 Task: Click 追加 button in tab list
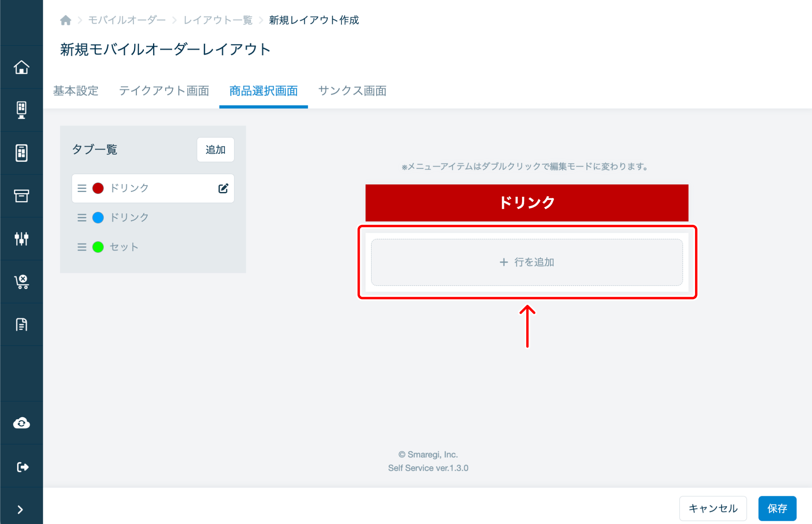tap(215, 150)
